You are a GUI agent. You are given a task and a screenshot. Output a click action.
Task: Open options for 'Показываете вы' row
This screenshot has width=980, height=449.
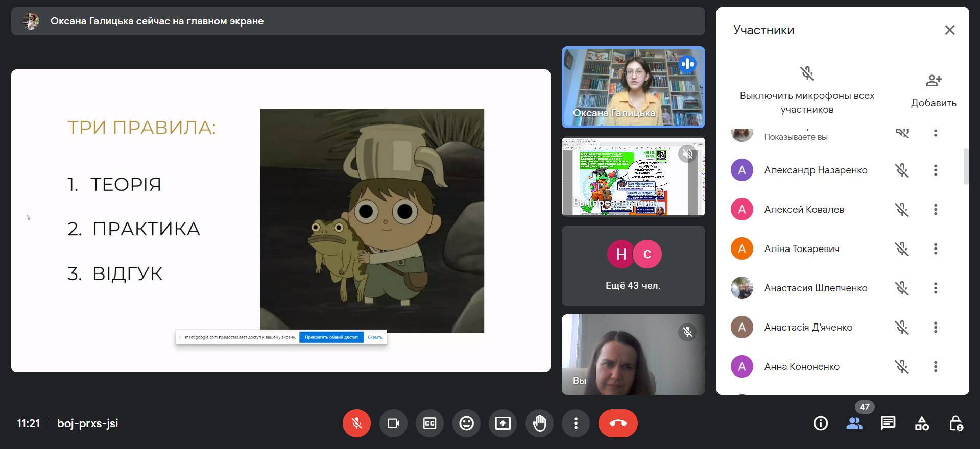point(936,133)
